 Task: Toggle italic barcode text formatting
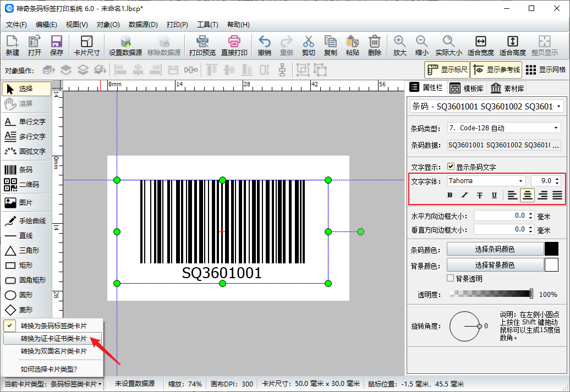[464, 195]
